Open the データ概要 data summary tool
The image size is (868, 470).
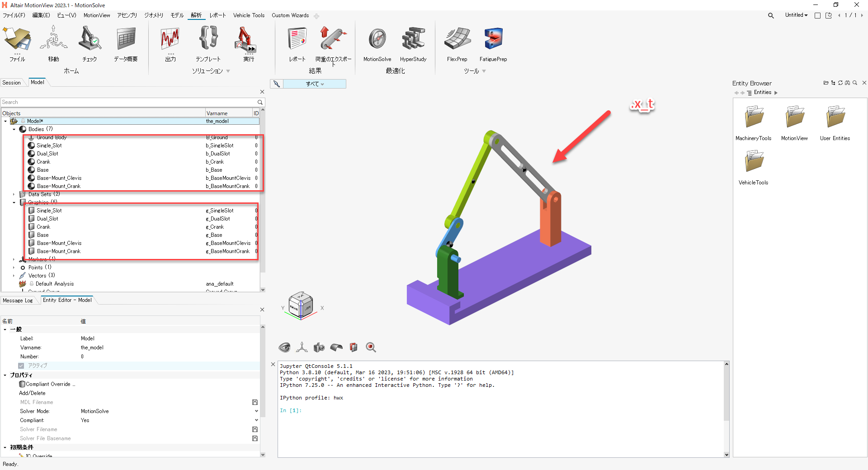126,43
